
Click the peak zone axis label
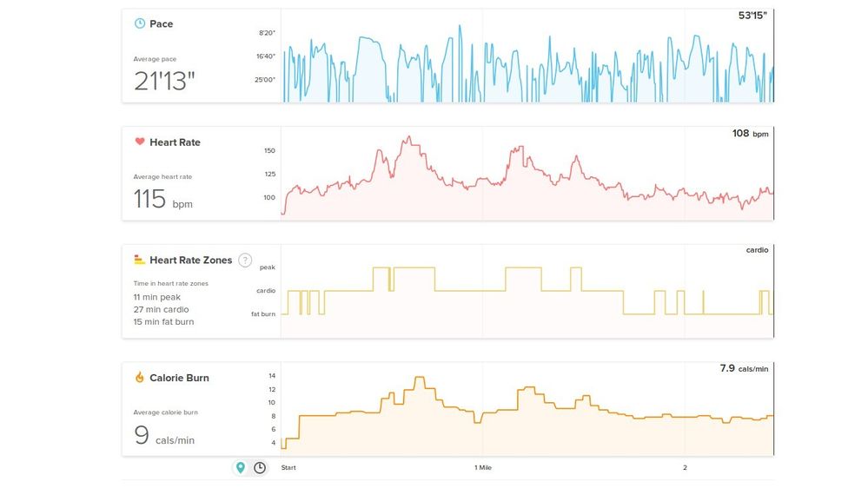click(x=268, y=267)
